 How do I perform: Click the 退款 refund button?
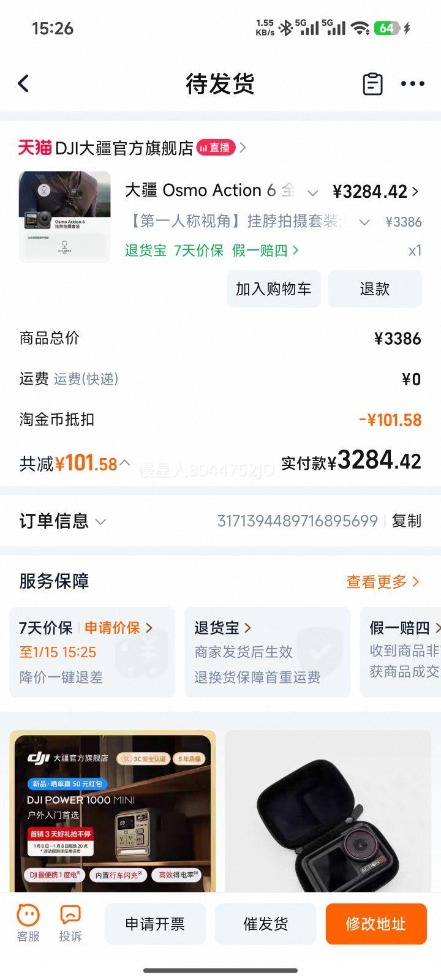[x=374, y=288]
